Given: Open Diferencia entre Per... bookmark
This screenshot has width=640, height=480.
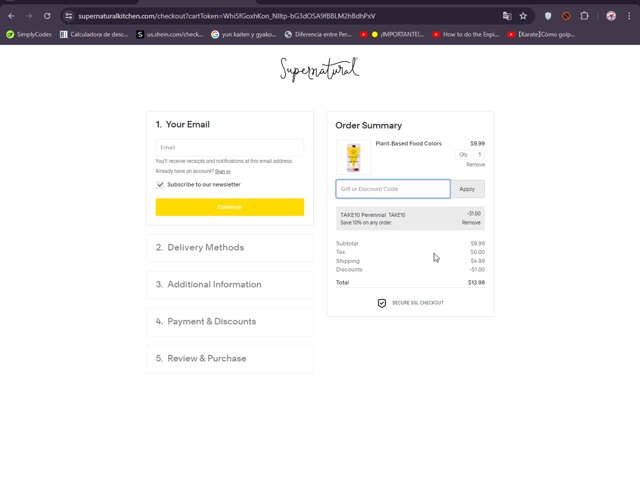Looking at the screenshot, I should click(x=318, y=34).
